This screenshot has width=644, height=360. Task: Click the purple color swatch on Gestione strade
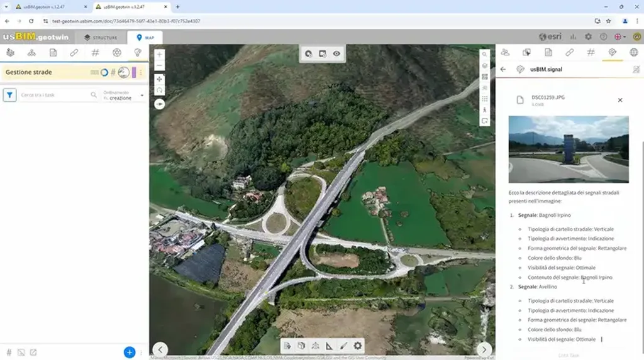pyautogui.click(x=134, y=72)
